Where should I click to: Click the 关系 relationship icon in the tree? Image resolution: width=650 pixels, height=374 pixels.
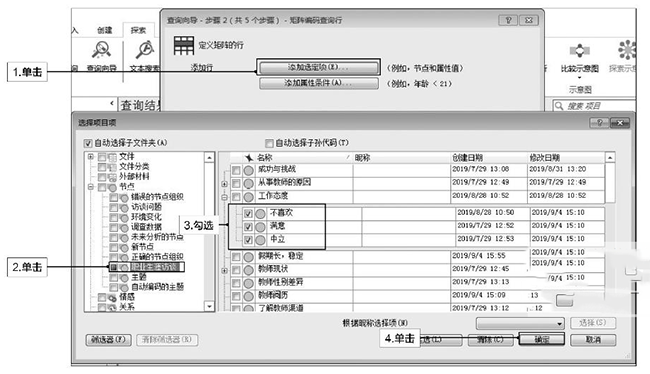112,307
